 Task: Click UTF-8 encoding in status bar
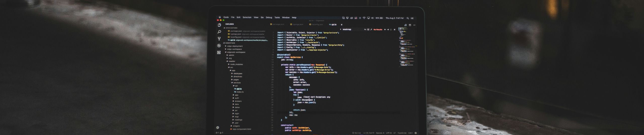(x=389, y=133)
